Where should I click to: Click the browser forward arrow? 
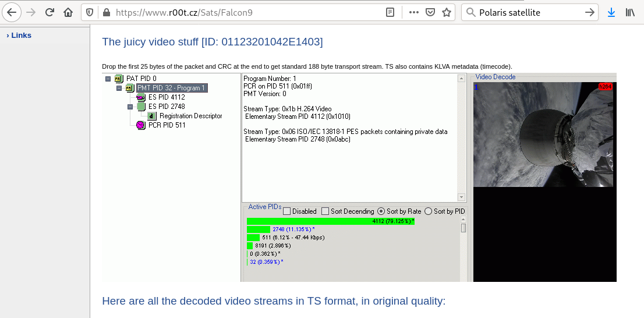pos(31,12)
